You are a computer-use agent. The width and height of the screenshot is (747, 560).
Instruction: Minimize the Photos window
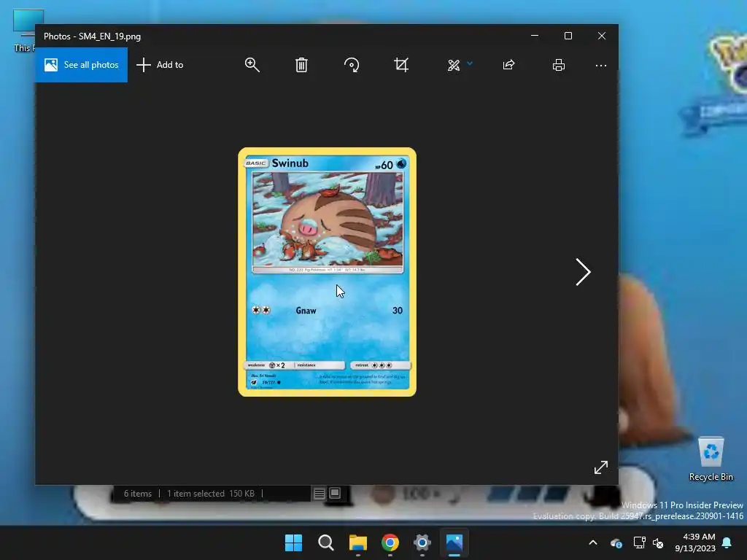(535, 36)
